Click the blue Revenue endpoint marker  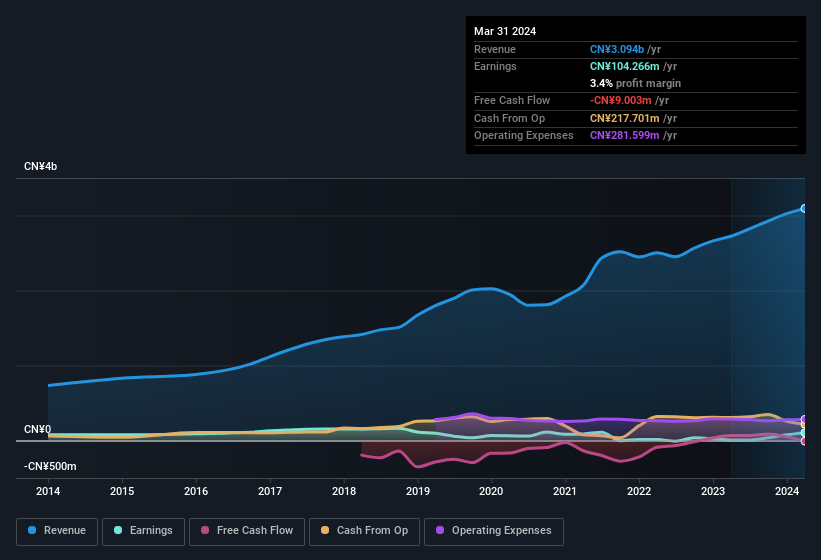(803, 209)
